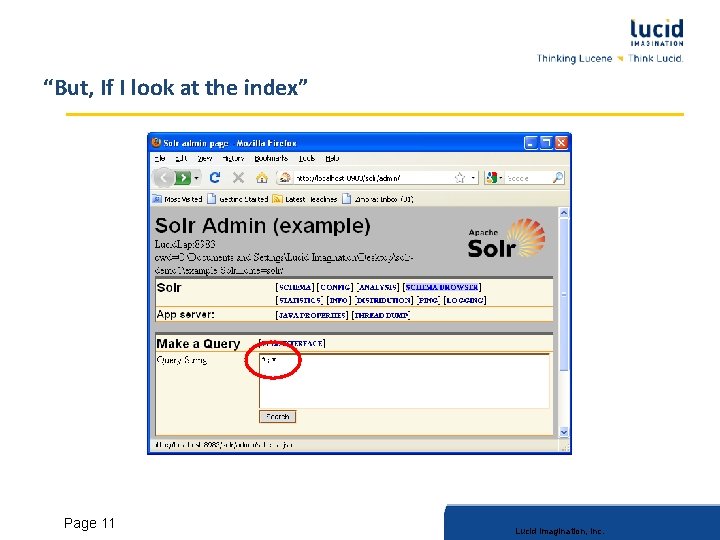Click the vertical scrollbar thumb
This screenshot has height=540, width=720.
(564, 294)
